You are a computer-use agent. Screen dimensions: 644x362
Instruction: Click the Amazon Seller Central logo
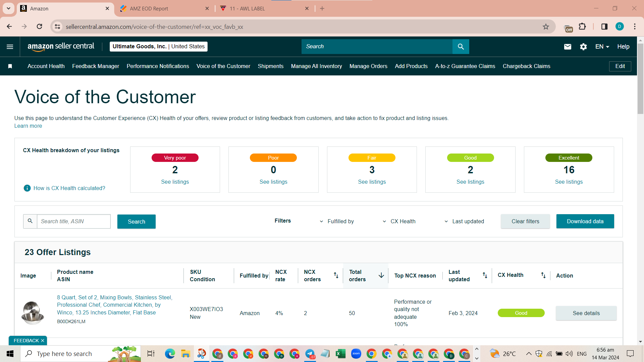pyautogui.click(x=61, y=47)
